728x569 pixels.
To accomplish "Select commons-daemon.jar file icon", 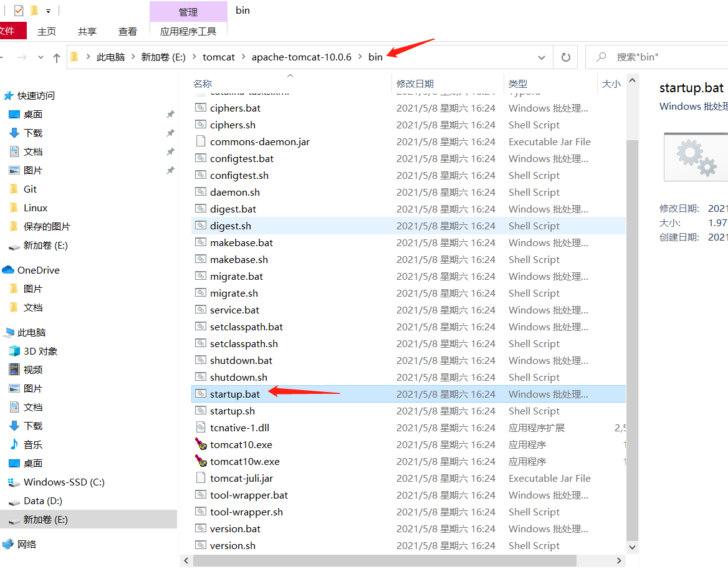I will (x=201, y=141).
